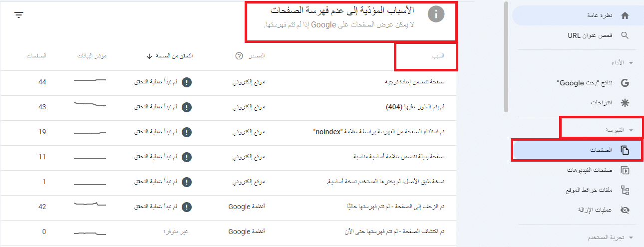Open the صفحة تتضمن إعادة توجيه reason
Screen dimensions: 644x247
coord(414,82)
